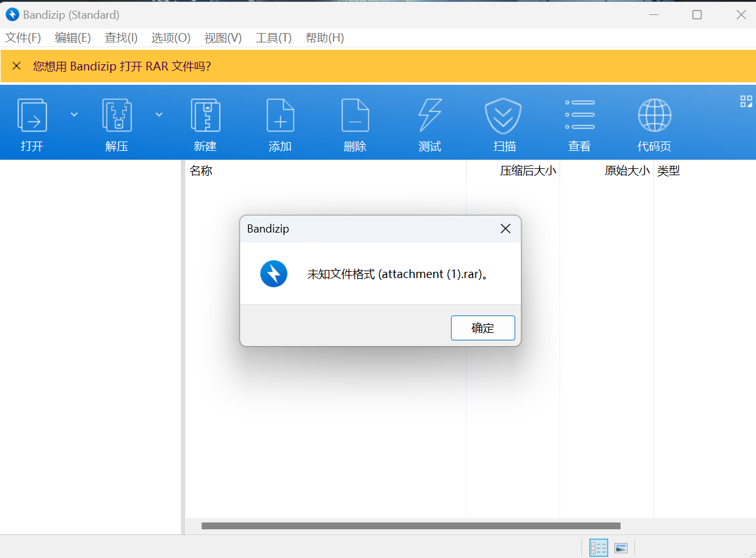Switch to detailed list view in status bar
Viewport: 756px width, 558px height.
(599, 548)
